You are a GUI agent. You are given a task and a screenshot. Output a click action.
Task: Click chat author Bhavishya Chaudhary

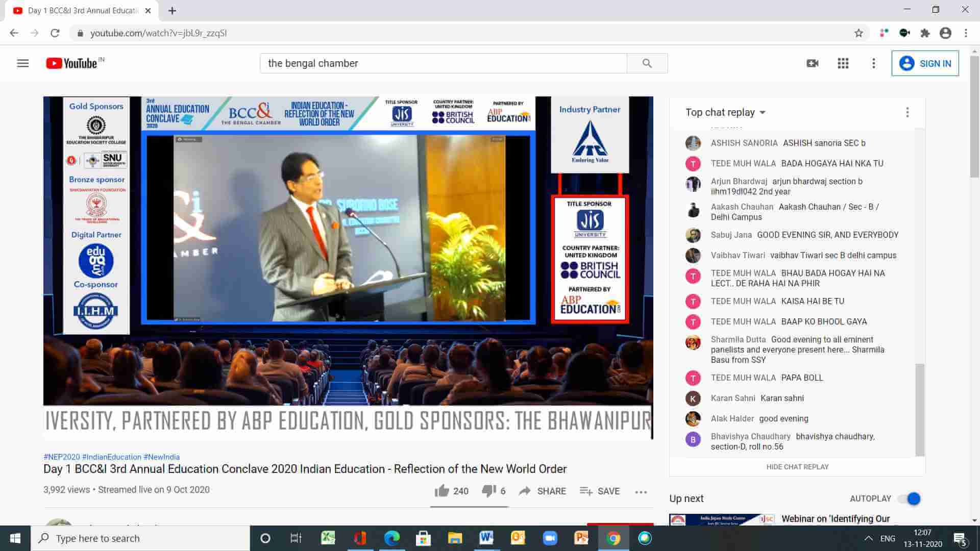(751, 436)
